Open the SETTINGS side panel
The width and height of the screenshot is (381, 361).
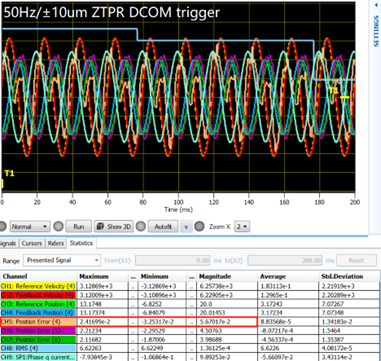pos(376,31)
